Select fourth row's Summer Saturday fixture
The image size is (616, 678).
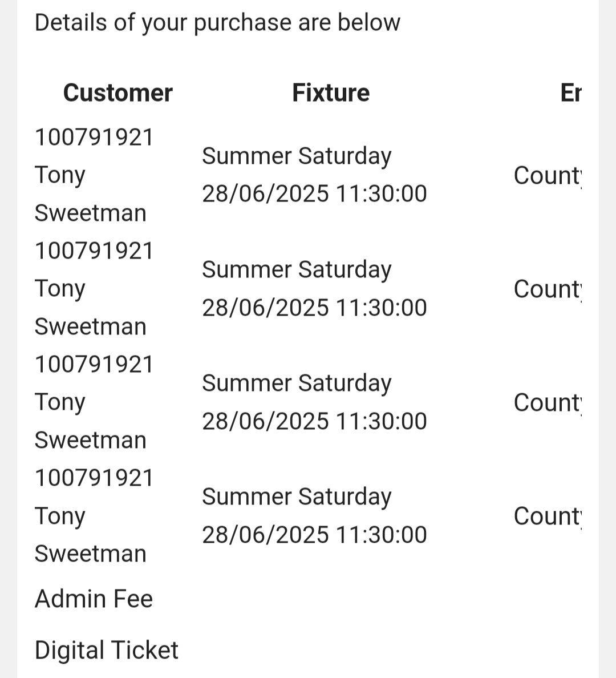297,497
